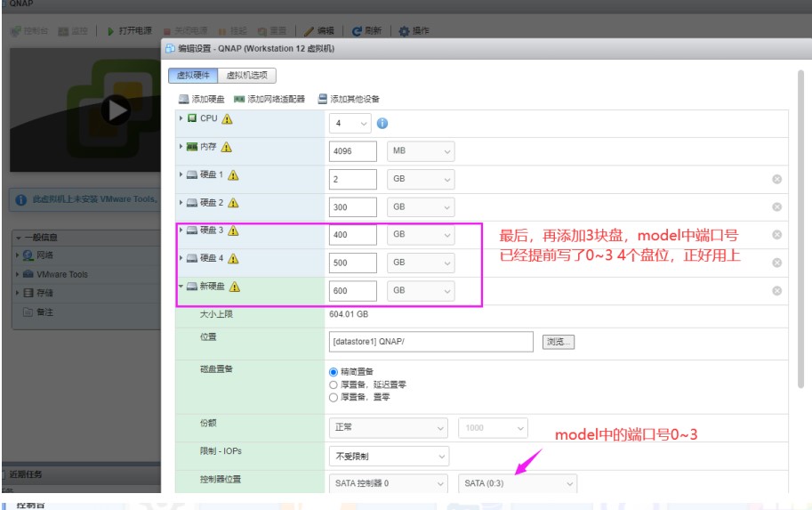The width and height of the screenshot is (812, 510).
Task: Click the dialog vertical scrollbar
Action: coord(800,229)
